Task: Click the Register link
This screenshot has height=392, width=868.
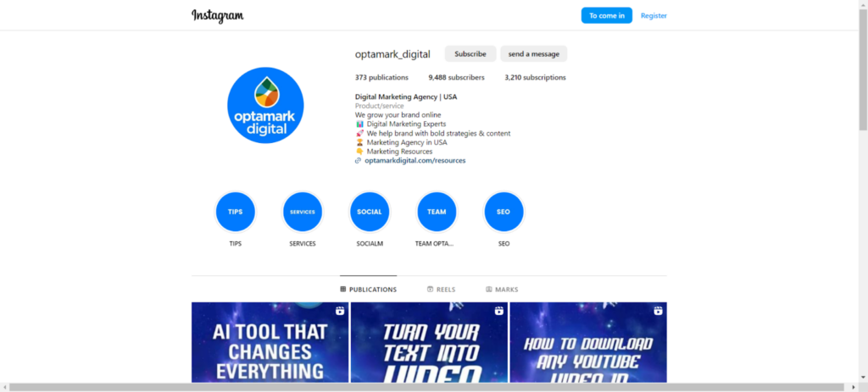Action: 654,15
